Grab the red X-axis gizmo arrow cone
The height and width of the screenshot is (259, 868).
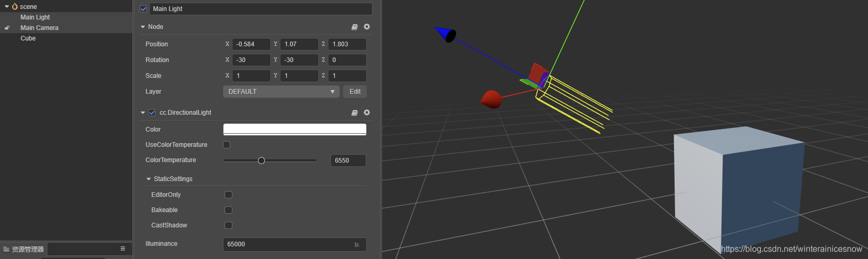pos(491,99)
